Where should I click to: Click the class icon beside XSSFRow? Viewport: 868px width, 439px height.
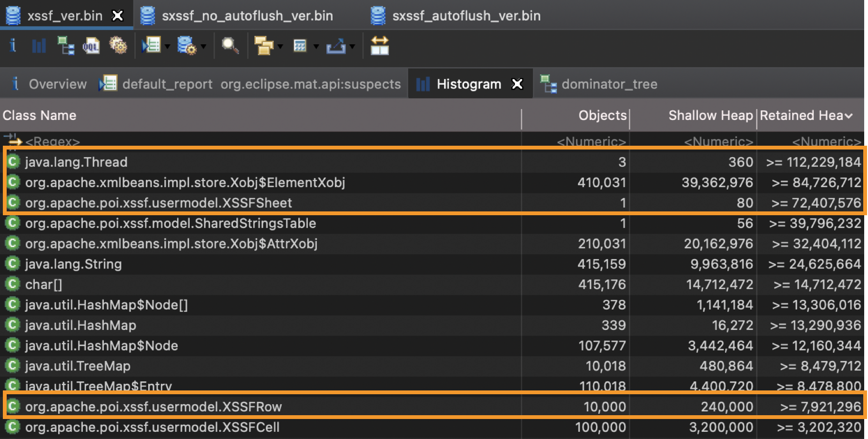13,407
